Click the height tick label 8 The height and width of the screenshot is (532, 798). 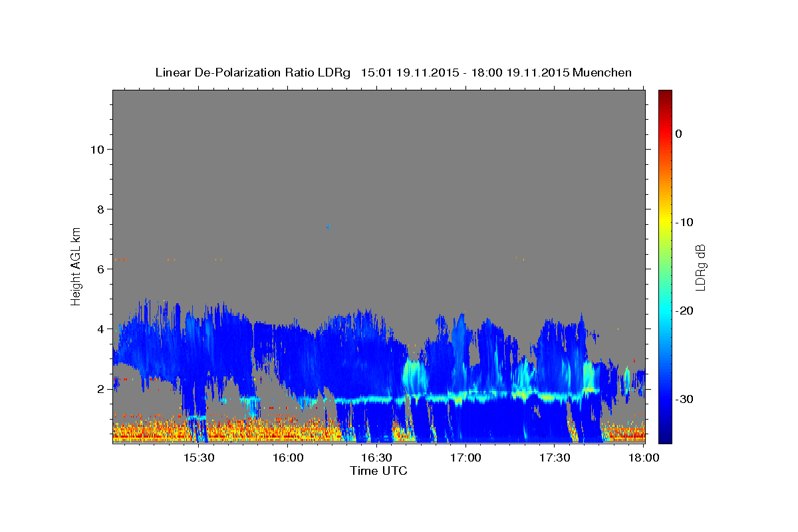click(100, 209)
